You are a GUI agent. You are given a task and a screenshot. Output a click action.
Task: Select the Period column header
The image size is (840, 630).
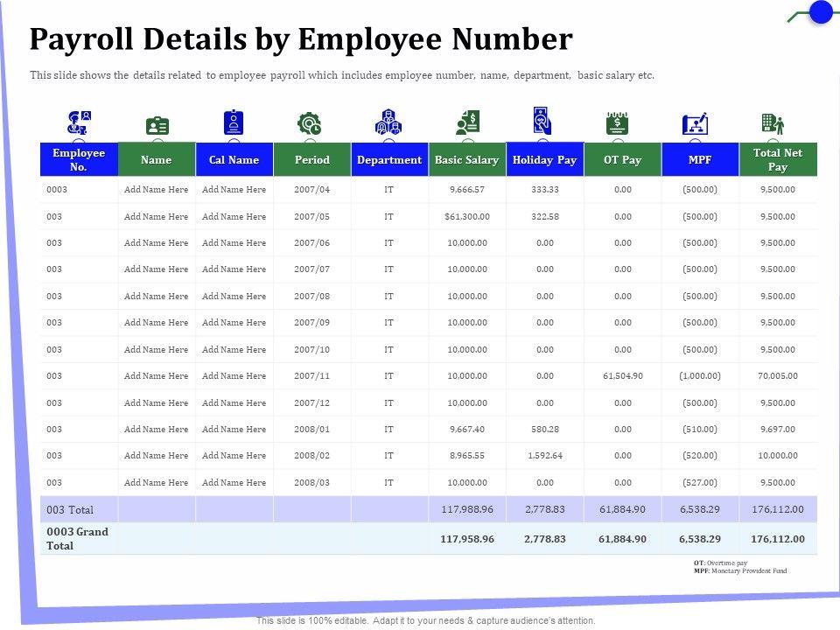pos(311,159)
